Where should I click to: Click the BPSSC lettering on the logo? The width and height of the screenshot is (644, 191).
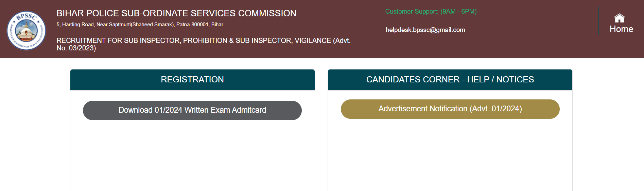coord(27,16)
